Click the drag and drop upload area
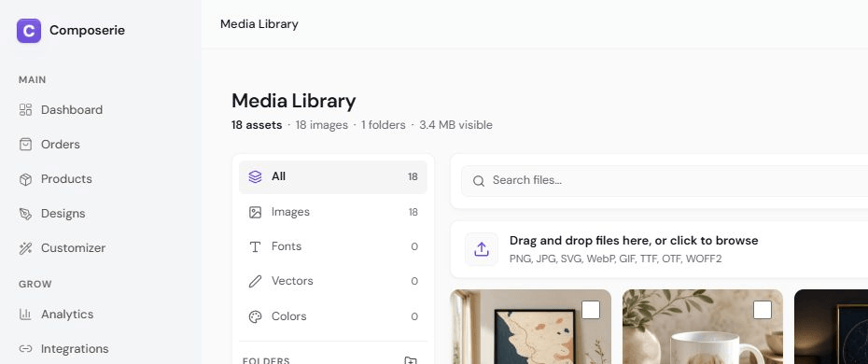868x364 pixels. [659, 249]
